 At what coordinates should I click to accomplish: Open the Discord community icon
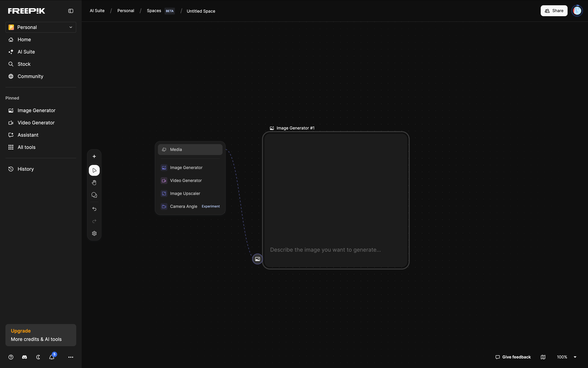pyautogui.click(x=24, y=357)
